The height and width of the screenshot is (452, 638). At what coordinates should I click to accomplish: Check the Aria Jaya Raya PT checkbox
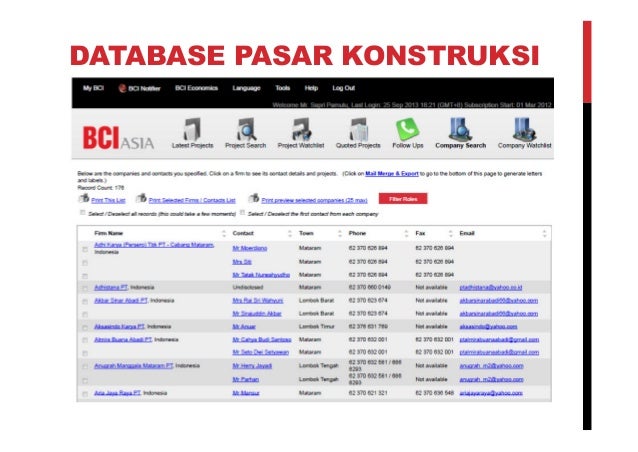[85, 394]
